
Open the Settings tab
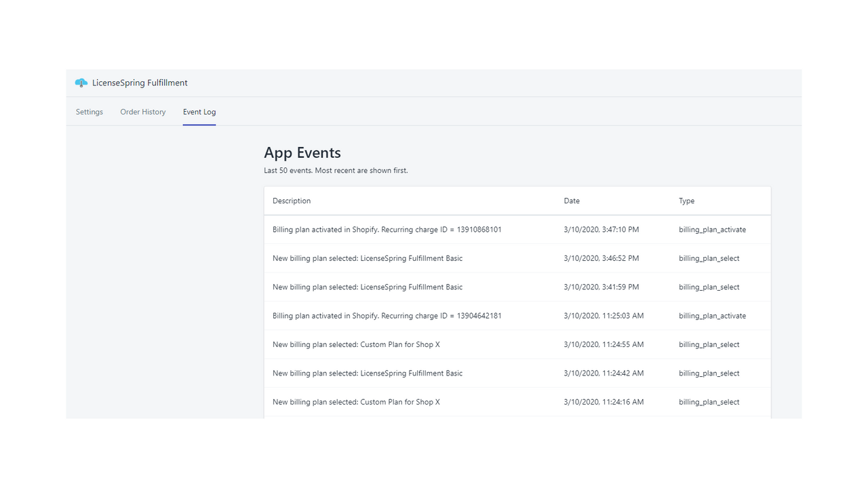pyautogui.click(x=89, y=112)
